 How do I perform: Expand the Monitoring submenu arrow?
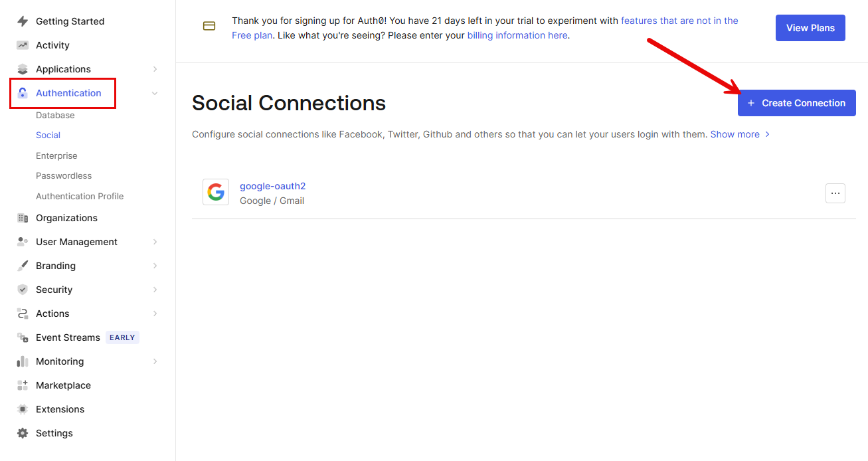pyautogui.click(x=155, y=361)
